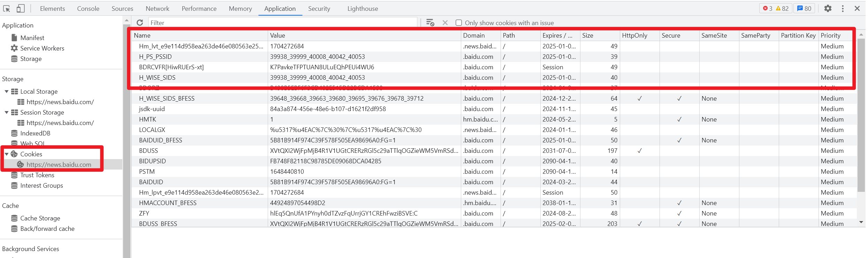Collapse the Cookies tree node

pos(7,154)
